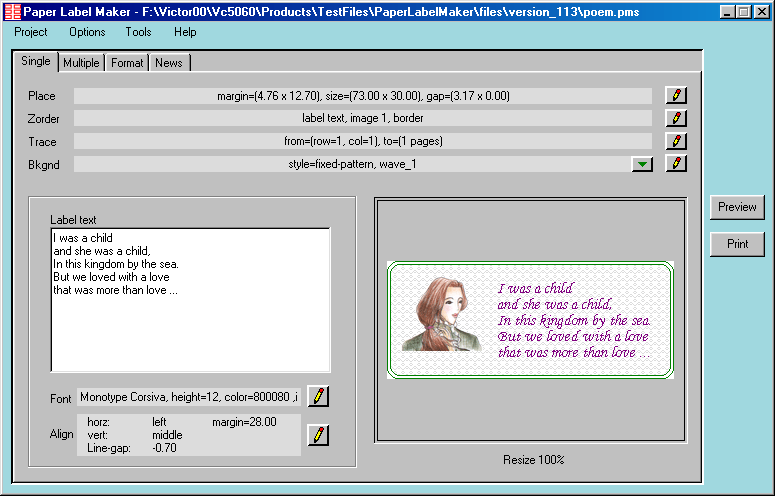Select the Single tab

(36, 61)
